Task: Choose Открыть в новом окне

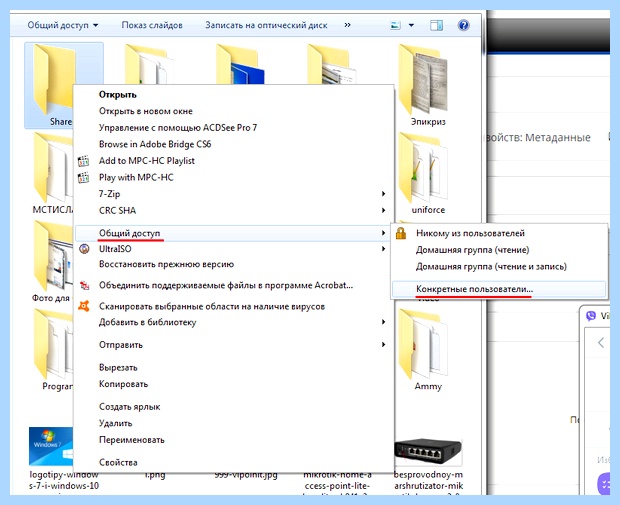Action: click(x=146, y=112)
